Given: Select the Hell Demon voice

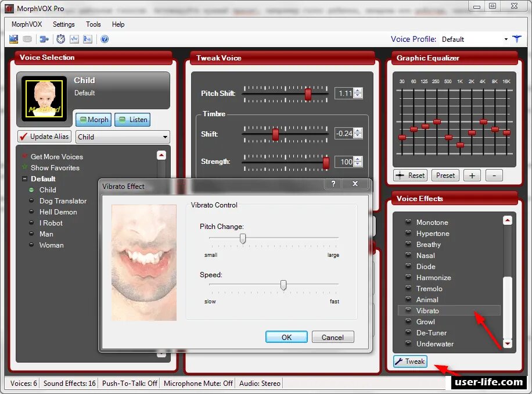Looking at the screenshot, I should click(x=58, y=212).
